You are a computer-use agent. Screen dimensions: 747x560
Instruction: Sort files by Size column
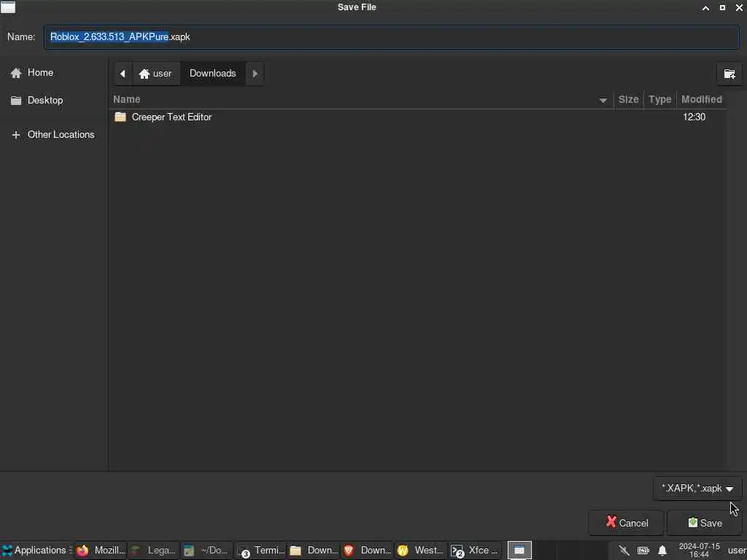tap(628, 99)
